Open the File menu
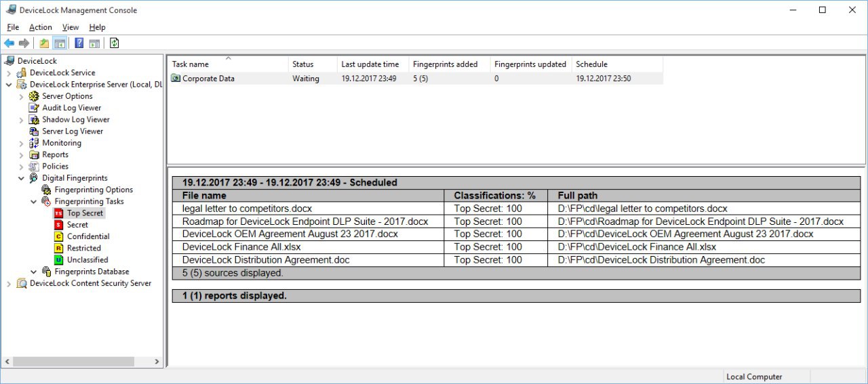The image size is (868, 384). pyautogui.click(x=13, y=27)
